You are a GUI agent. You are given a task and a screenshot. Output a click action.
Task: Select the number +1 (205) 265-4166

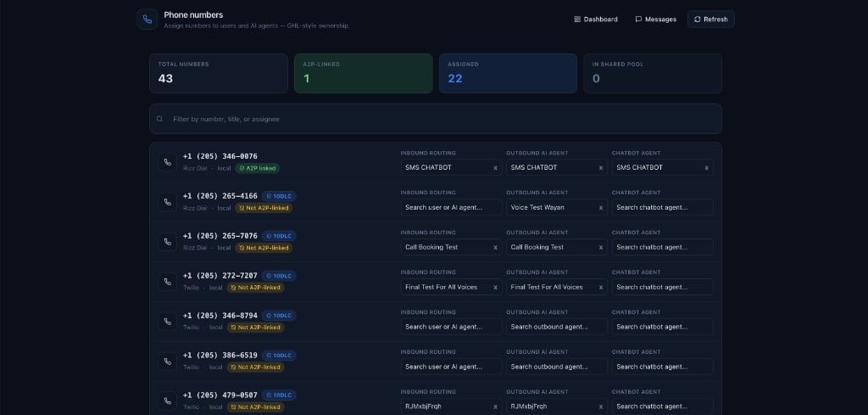[x=220, y=196]
